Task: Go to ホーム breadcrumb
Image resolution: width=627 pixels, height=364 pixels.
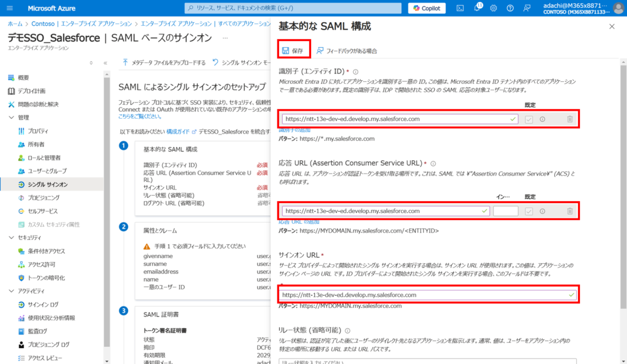Action: pyautogui.click(x=15, y=24)
